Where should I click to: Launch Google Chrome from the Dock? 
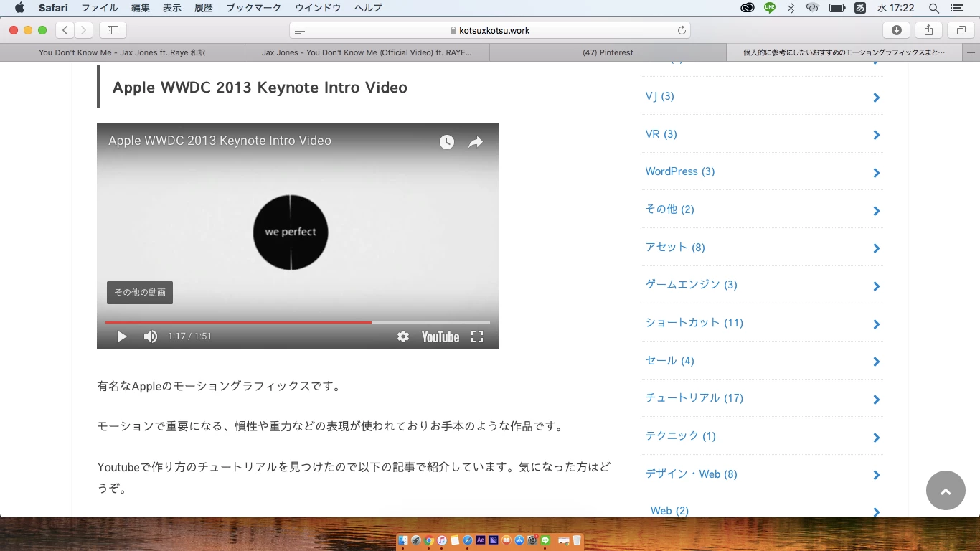[x=429, y=540]
